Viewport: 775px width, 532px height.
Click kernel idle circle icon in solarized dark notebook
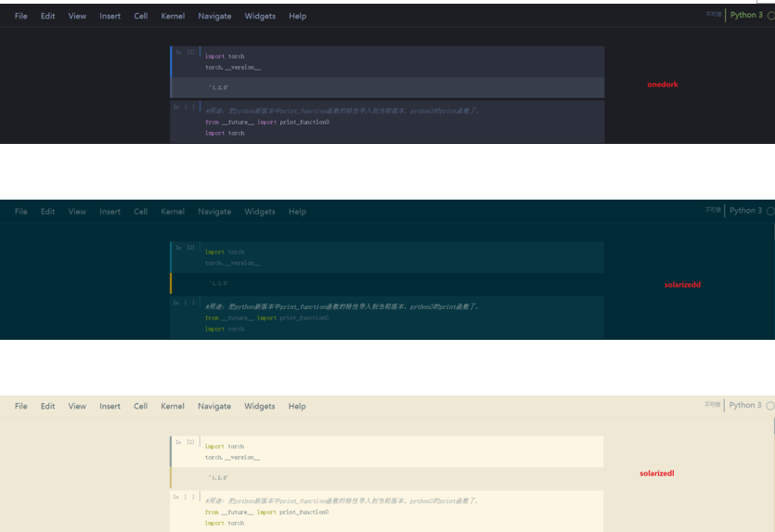(770, 211)
